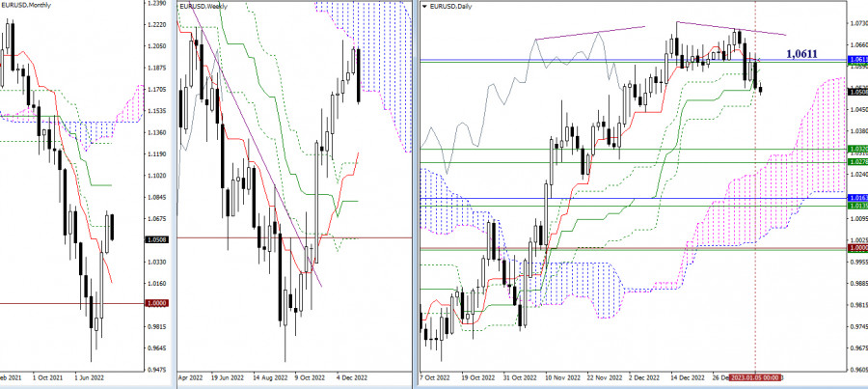Viewport: 868px width, 389px height.
Task: Click the 0.9475 price label on Monthly axis
Action: (156, 369)
